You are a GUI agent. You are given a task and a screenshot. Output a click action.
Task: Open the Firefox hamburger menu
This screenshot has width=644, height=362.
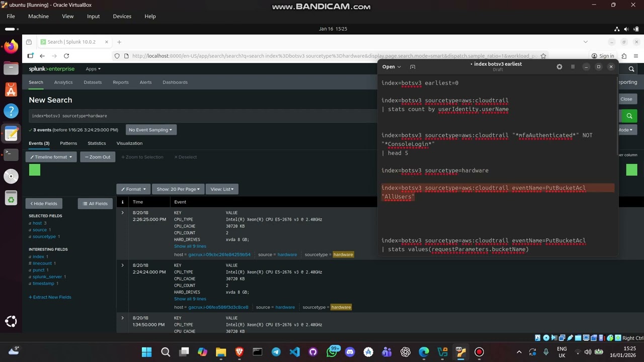[x=636, y=56]
